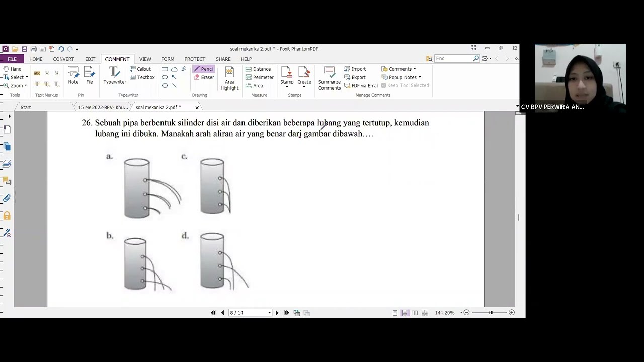Open the Select tool dropdown
Image resolution: width=644 pixels, height=362 pixels.
[x=27, y=77]
